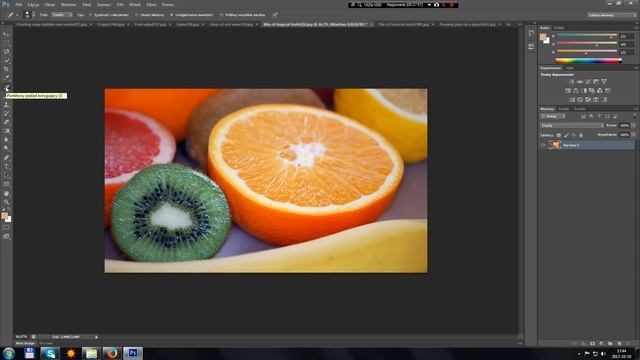
Task: Select the Rectangle shape tool
Action: point(6,184)
